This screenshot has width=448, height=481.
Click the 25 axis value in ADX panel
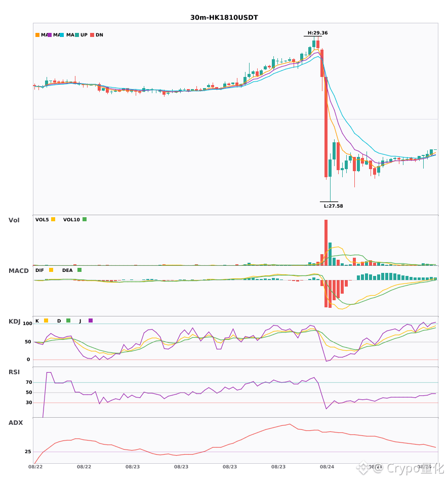point(28,452)
